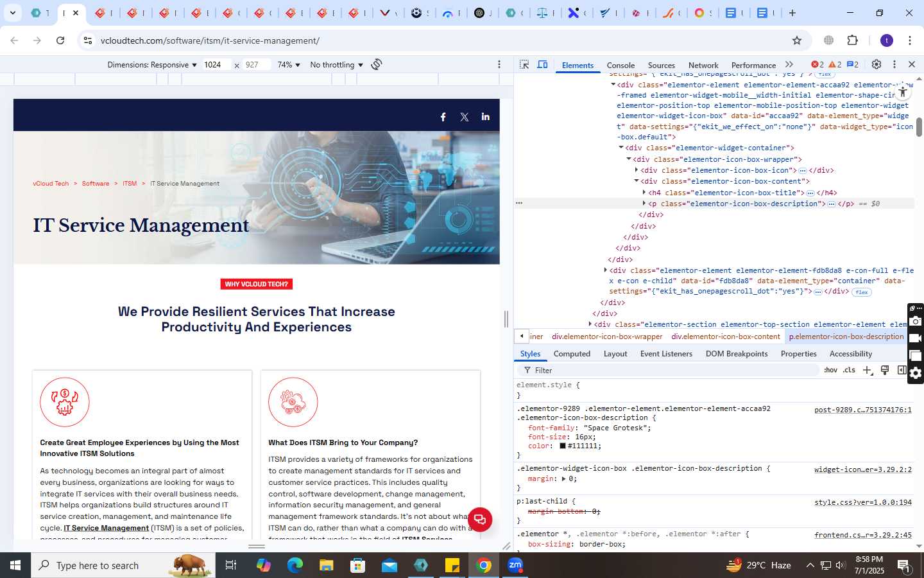Image resolution: width=924 pixels, height=578 pixels.
Task: Open widget-icon stylesheet source link
Action: (863, 469)
